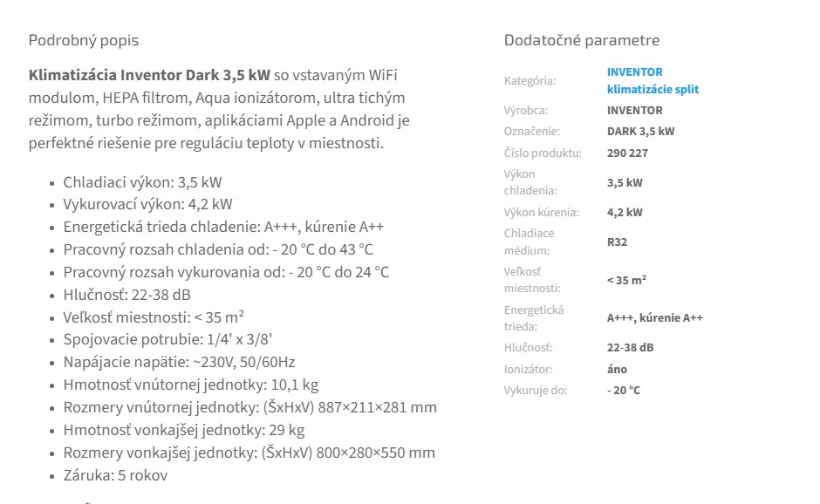This screenshot has width=820, height=504.
Task: Click the Ionizátor value áno
Action: (x=617, y=369)
